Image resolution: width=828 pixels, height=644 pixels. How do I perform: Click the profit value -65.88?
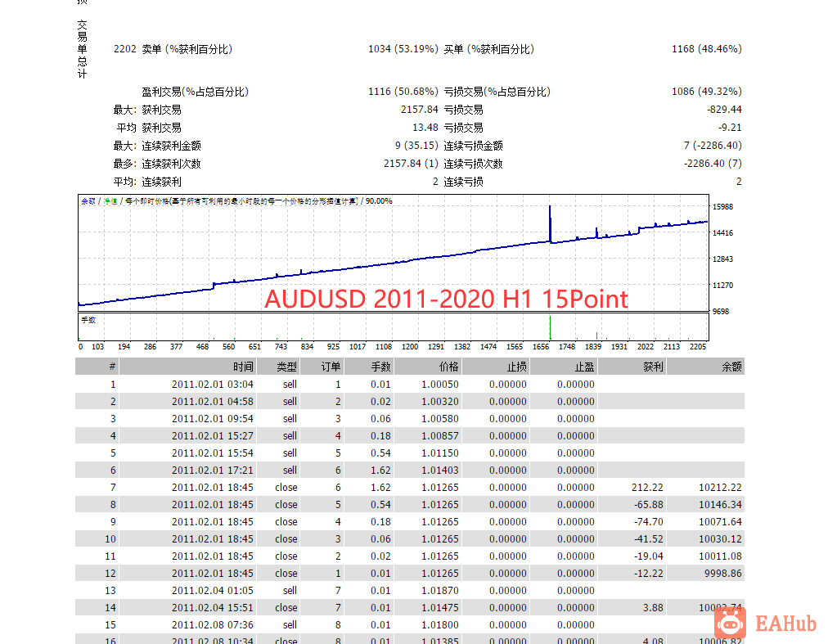(x=649, y=505)
